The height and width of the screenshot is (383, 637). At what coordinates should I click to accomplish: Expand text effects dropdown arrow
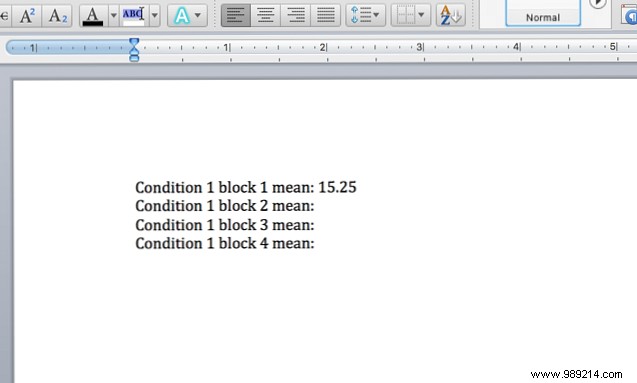198,16
